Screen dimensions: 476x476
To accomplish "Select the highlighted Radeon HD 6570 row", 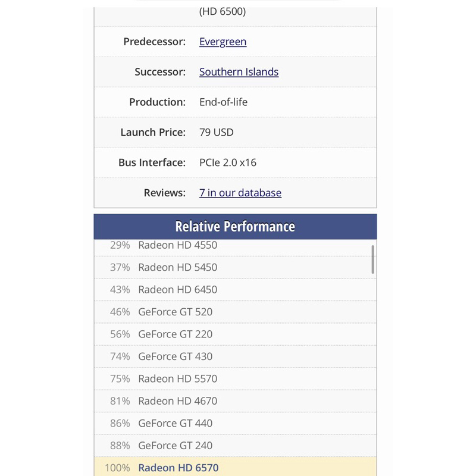I will click(178, 468).
